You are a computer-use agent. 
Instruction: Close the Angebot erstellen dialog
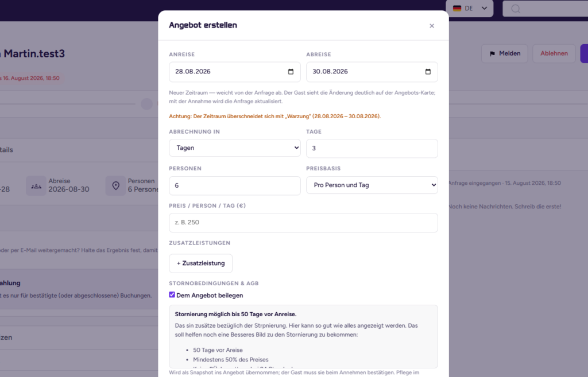click(432, 26)
